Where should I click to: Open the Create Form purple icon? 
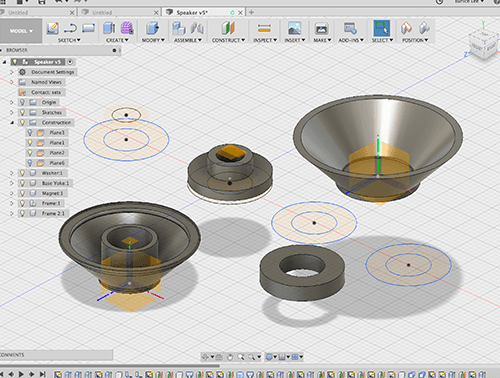pyautogui.click(x=127, y=28)
